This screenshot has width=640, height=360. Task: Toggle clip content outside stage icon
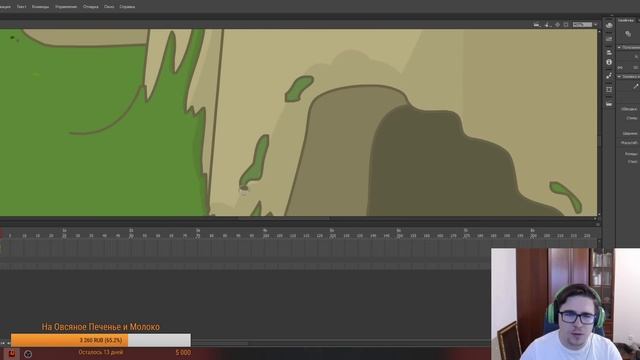(x=566, y=25)
